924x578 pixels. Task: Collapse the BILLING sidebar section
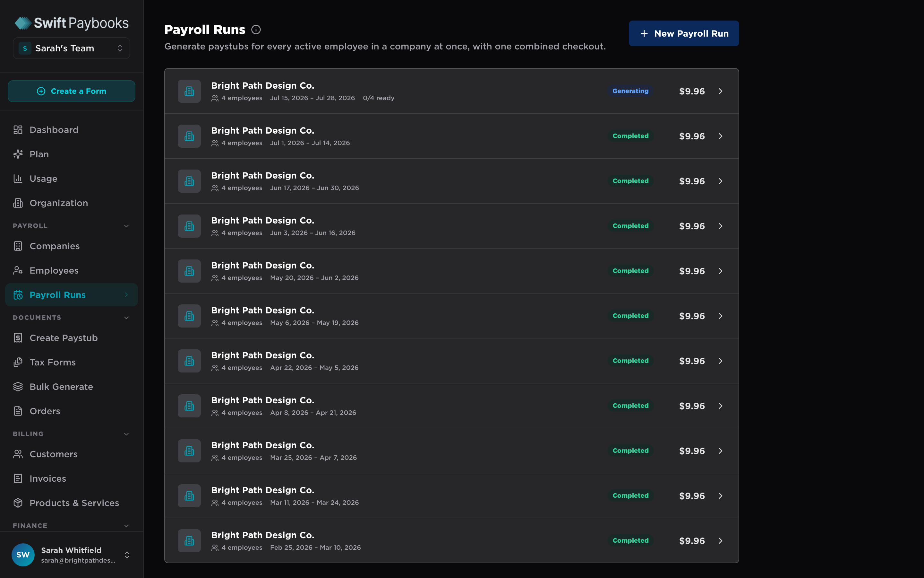click(x=126, y=434)
